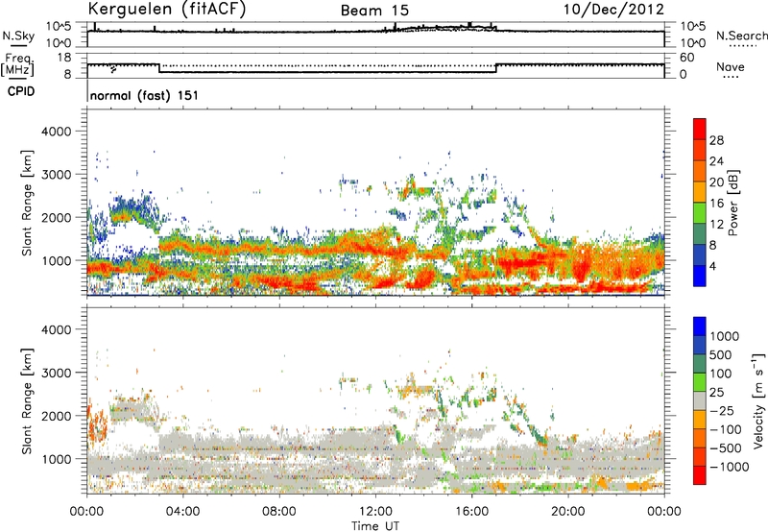This screenshot has width=768, height=532.
Task: Click the "08:00" time tick label
Action: pyautogui.click(x=279, y=512)
